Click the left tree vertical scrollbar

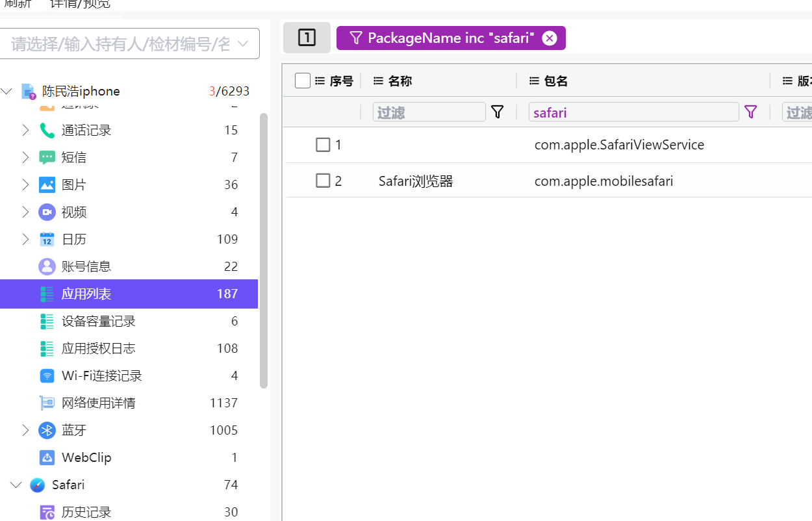pos(264,251)
